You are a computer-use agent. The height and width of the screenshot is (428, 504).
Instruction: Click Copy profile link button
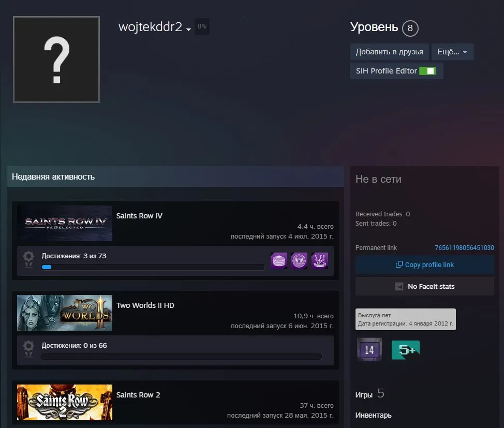pos(425,264)
